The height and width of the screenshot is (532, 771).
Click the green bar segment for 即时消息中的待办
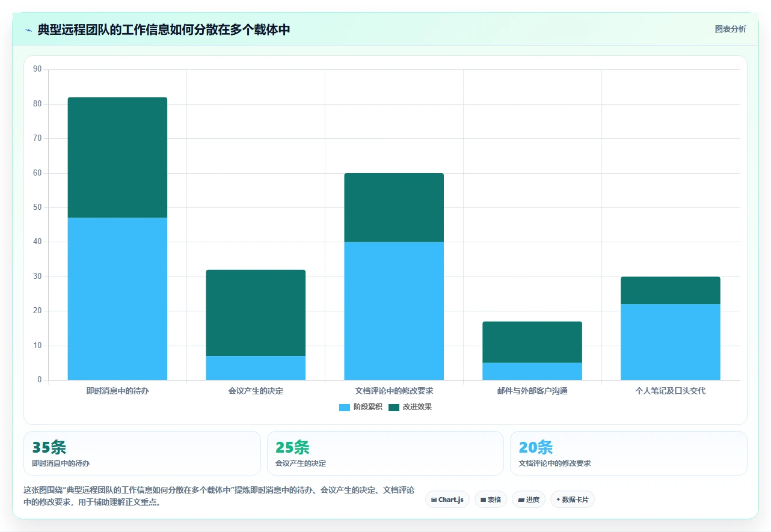(x=117, y=157)
